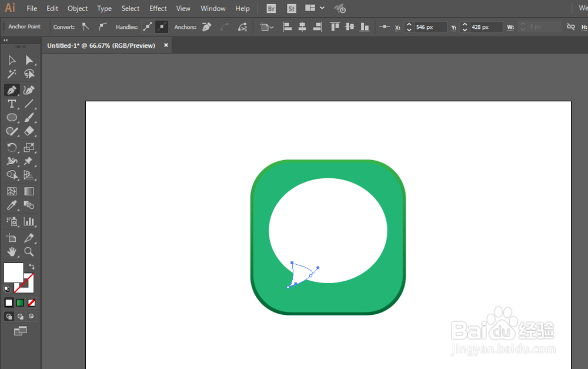The image size is (588, 369).
Task: Click the white Fill color box
Action: click(14, 272)
